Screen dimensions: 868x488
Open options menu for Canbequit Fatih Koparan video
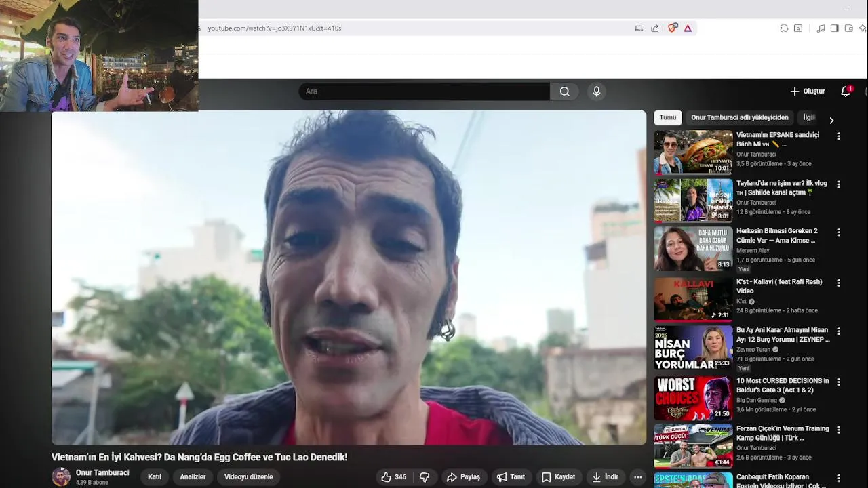point(839,479)
